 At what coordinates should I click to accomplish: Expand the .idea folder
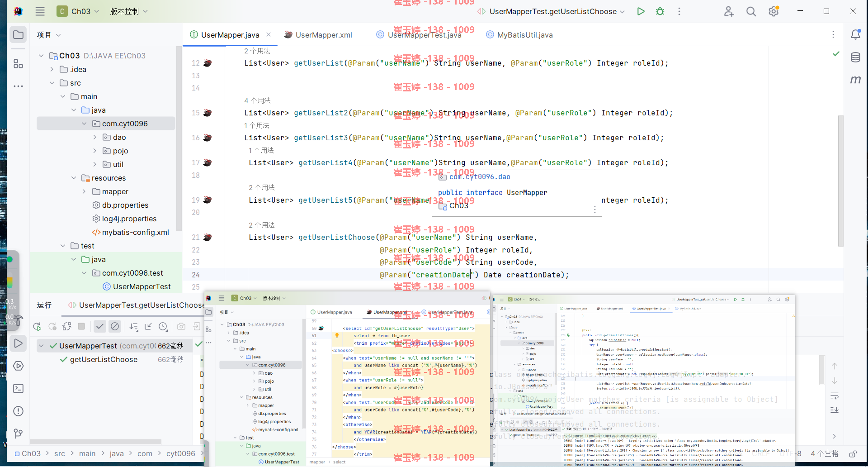click(x=52, y=69)
